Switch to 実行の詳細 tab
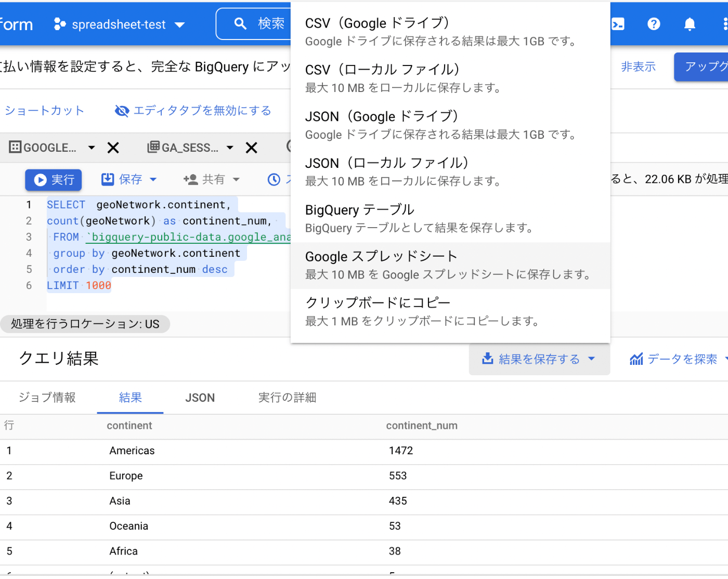 (287, 398)
